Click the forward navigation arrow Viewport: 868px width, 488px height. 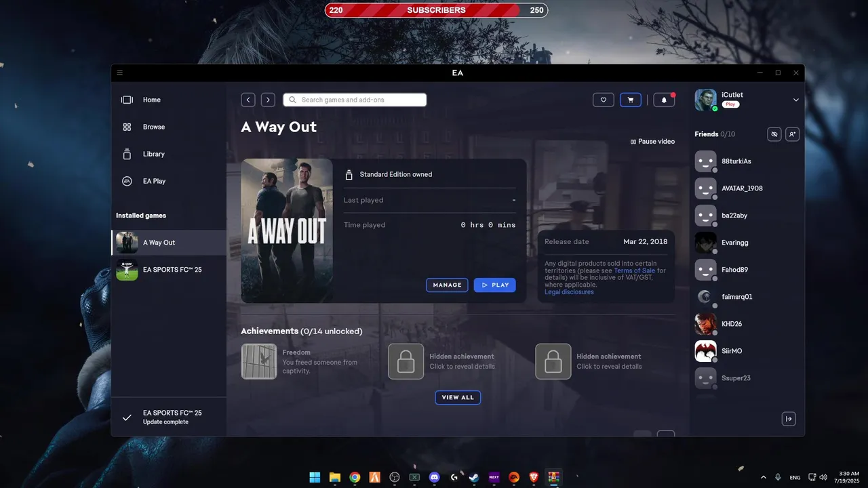click(x=268, y=100)
